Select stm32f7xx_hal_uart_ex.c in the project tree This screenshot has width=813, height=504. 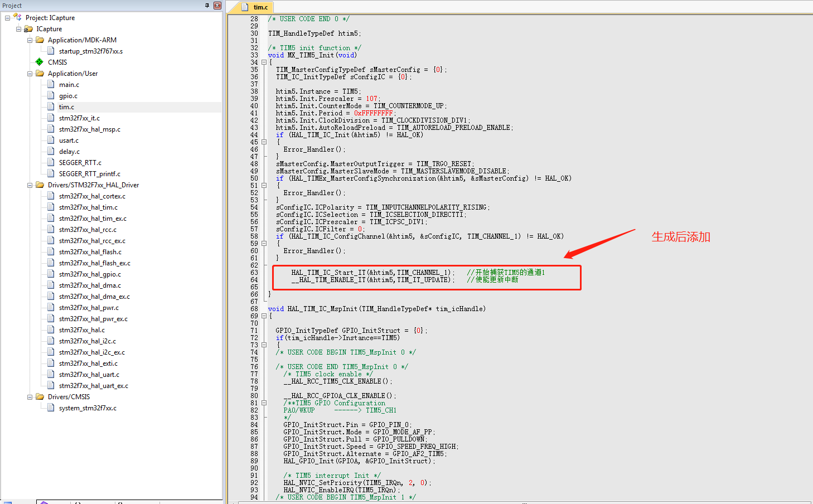[x=94, y=386]
